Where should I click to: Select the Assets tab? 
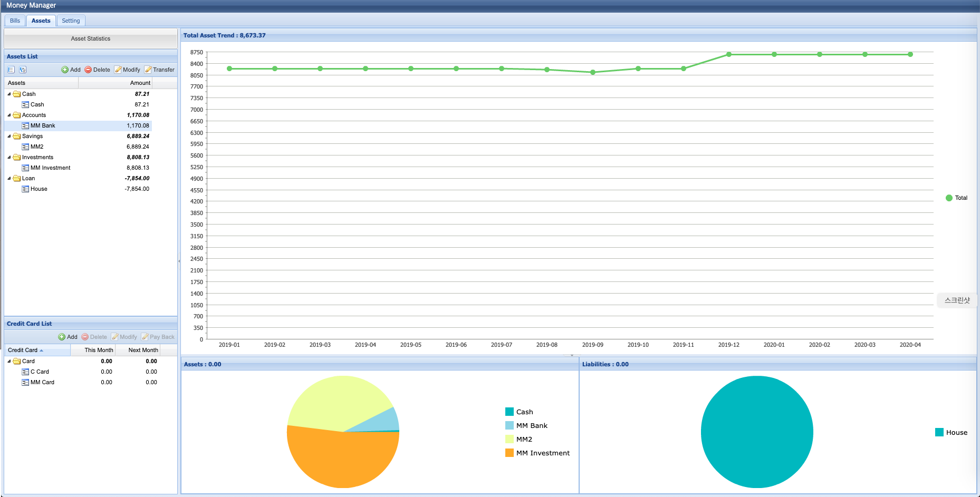[x=41, y=21]
